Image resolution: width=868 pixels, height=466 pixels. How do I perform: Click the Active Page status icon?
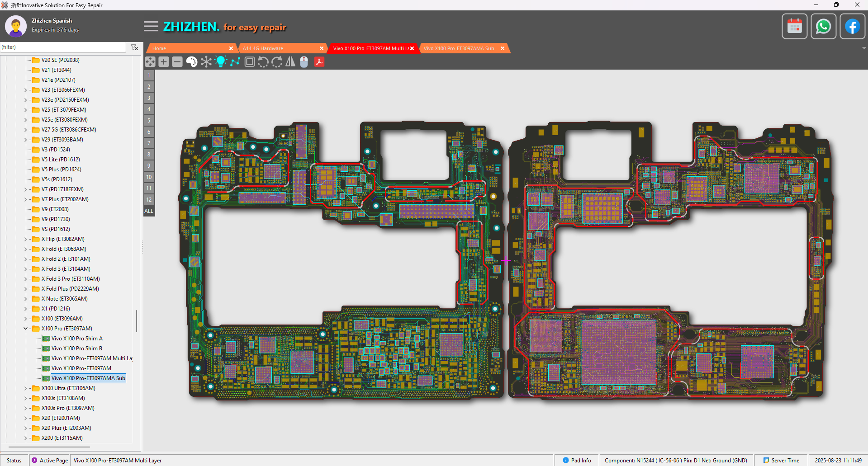[x=34, y=460]
